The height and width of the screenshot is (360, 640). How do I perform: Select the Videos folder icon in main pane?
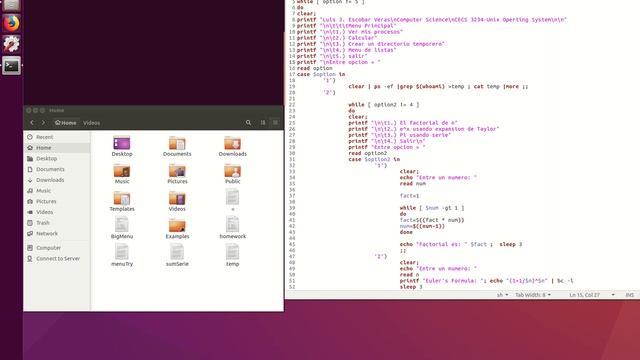[x=177, y=201]
